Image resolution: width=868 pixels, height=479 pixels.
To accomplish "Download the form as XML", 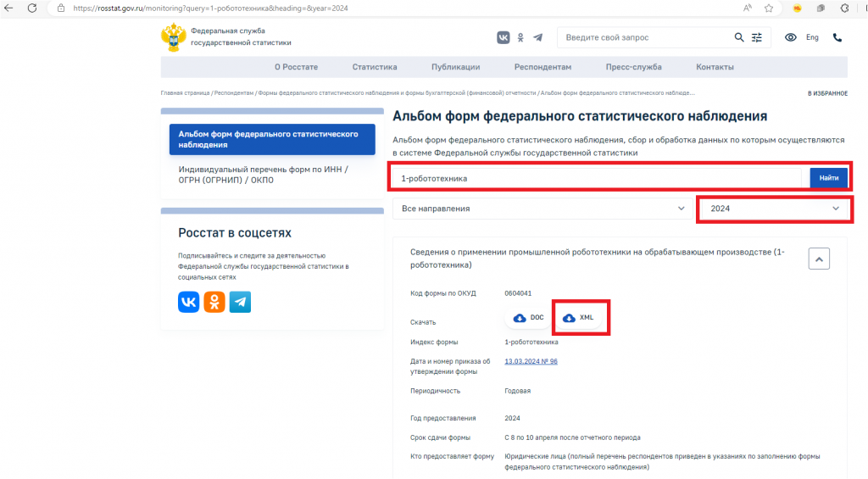I will (x=578, y=318).
